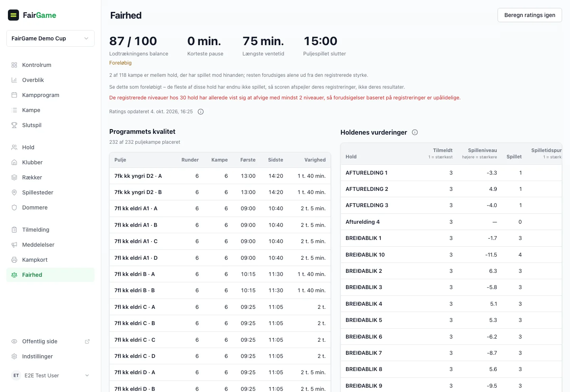Open Kontrolrum via its grid icon
Viewport: 570px width, 392px height.
14,65
